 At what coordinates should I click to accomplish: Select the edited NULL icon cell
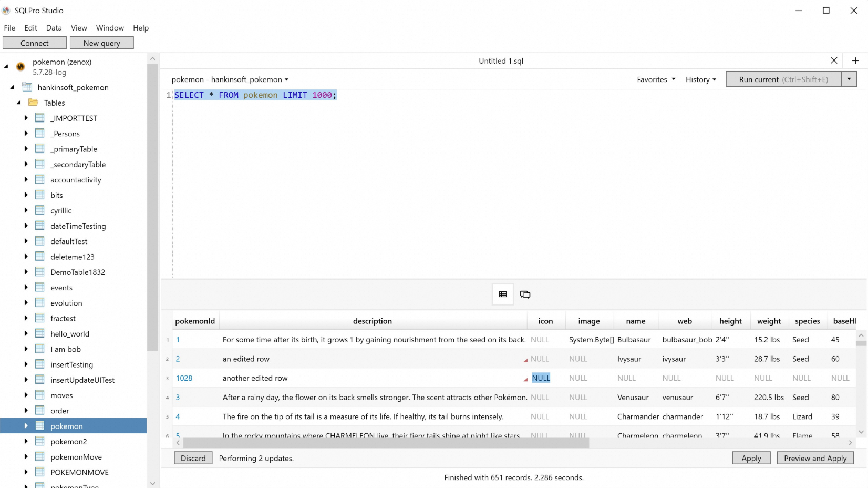point(541,378)
